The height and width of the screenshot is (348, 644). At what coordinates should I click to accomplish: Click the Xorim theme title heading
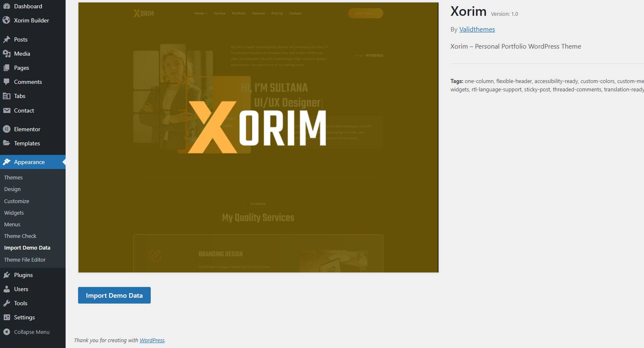click(x=468, y=11)
